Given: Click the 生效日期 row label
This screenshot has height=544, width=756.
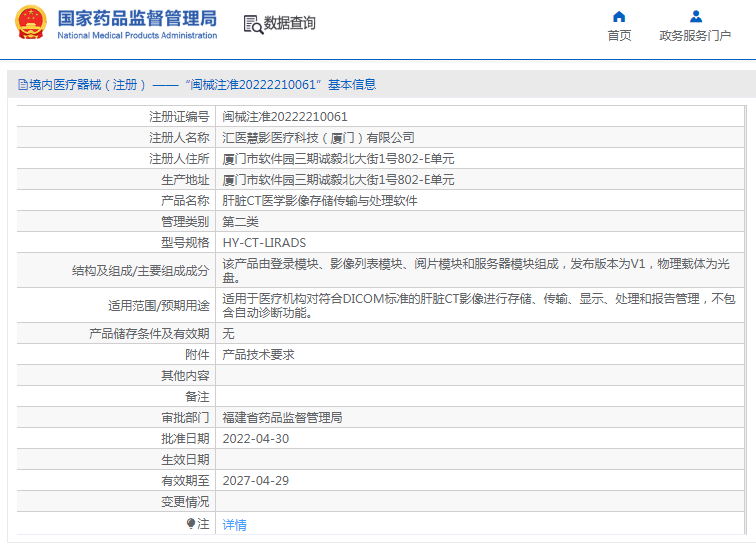Looking at the screenshot, I should coord(185,460).
